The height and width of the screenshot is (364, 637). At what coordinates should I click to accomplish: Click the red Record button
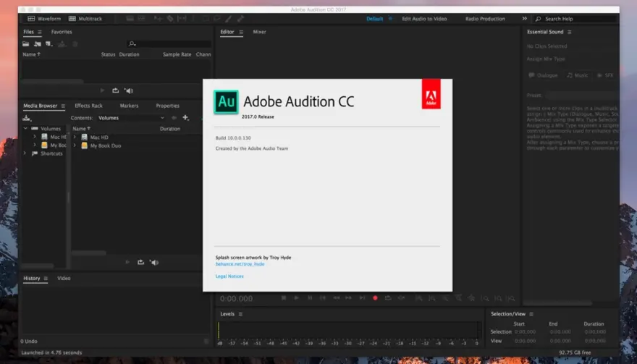[x=375, y=298]
